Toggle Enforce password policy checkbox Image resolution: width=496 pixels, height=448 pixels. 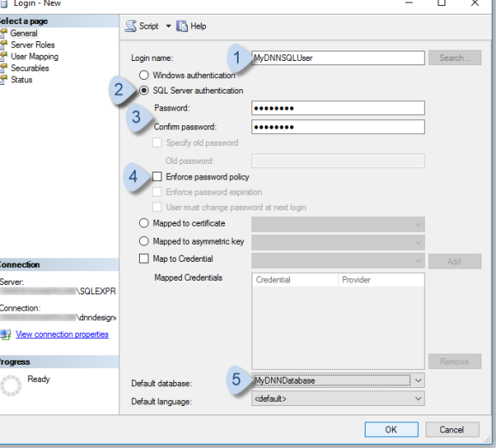157,177
